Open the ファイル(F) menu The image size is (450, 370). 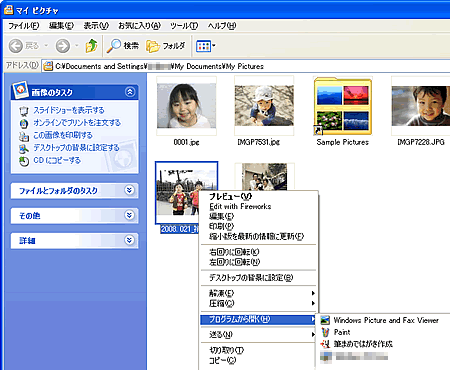point(24,26)
